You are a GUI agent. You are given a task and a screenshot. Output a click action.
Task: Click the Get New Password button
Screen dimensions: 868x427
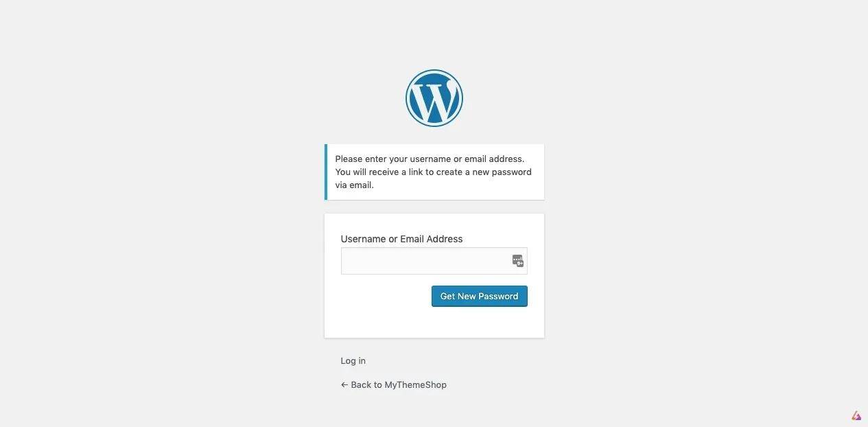pyautogui.click(x=480, y=297)
